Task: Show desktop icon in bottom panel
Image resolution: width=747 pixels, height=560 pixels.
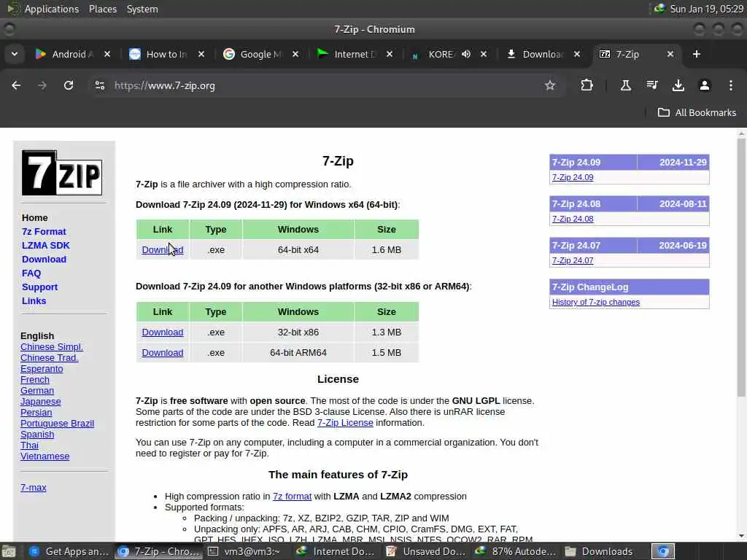Action: pos(9,551)
